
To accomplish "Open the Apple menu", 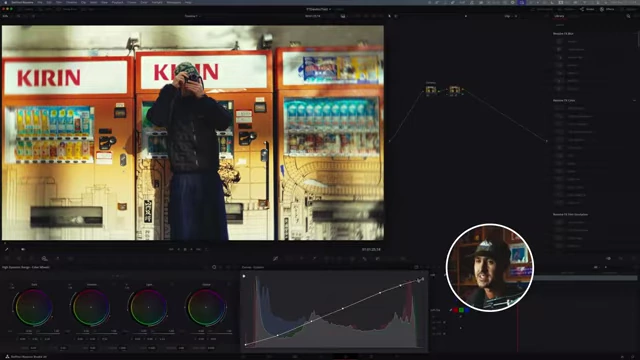I will 6,2.
